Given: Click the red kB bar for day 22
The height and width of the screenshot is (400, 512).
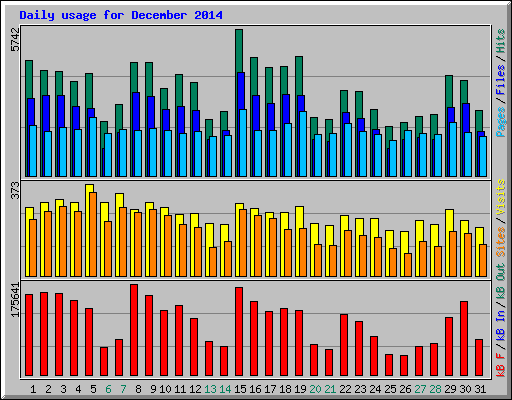Looking at the screenshot, I should (344, 345).
